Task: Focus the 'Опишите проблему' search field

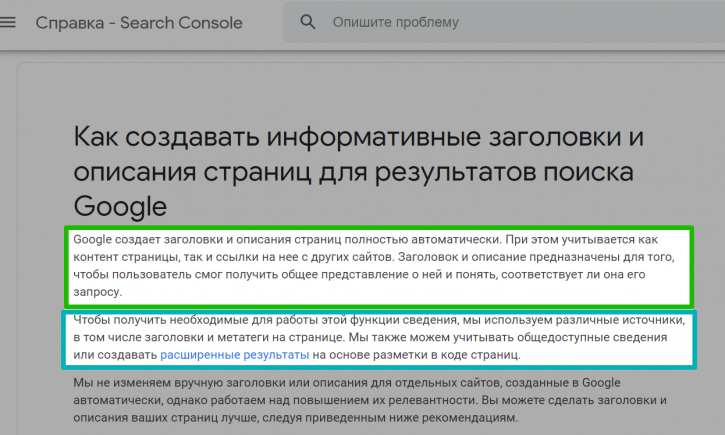Action: pyautogui.click(x=504, y=22)
